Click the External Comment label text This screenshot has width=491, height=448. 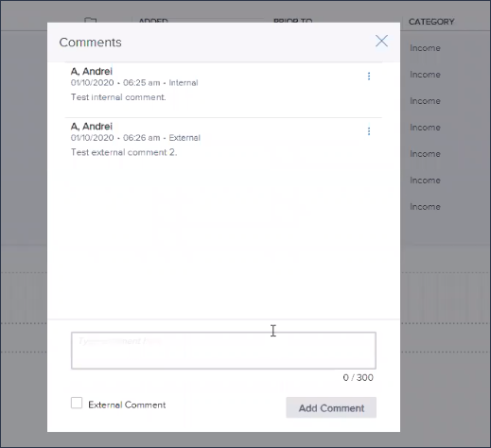127,405
